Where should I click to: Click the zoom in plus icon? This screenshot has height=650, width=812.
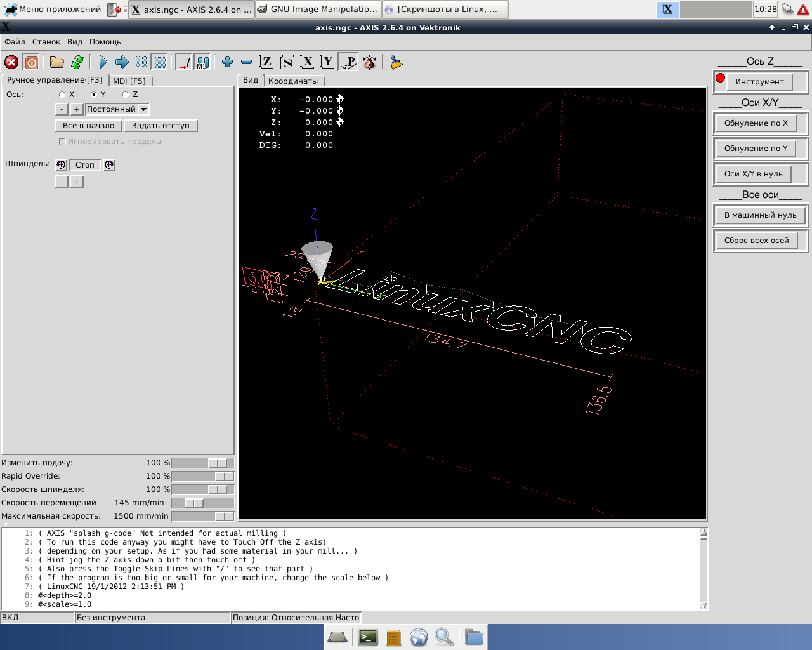tap(227, 62)
